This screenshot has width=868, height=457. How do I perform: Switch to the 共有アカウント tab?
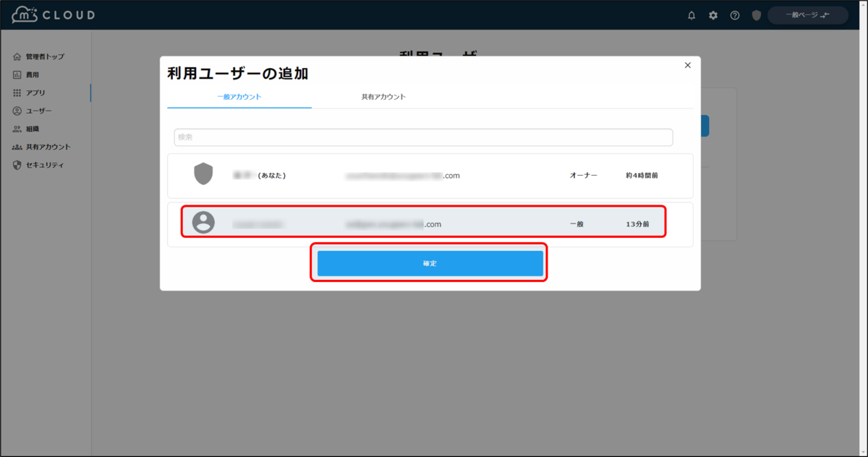point(383,95)
